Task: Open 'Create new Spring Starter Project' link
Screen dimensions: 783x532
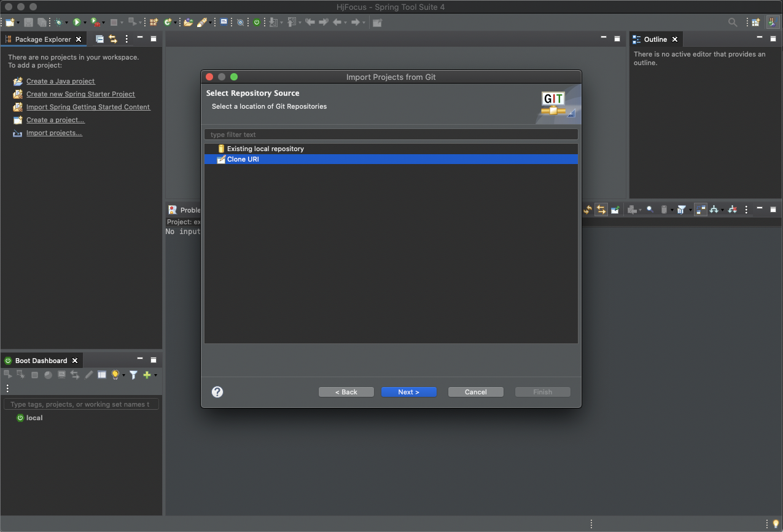Action: tap(80, 94)
